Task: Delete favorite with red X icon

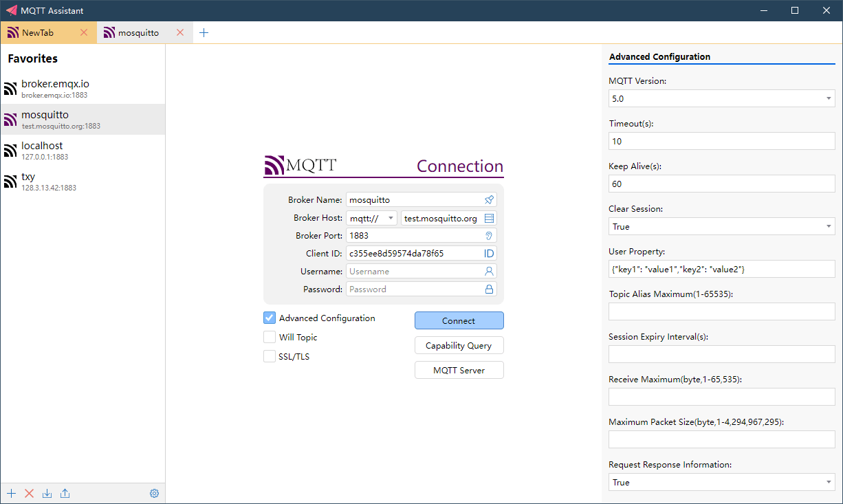Action: [x=29, y=494]
